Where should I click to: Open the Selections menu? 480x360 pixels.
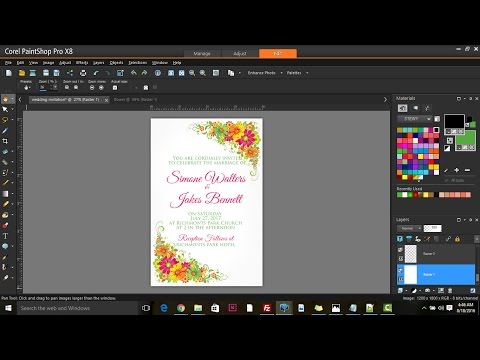138,63
